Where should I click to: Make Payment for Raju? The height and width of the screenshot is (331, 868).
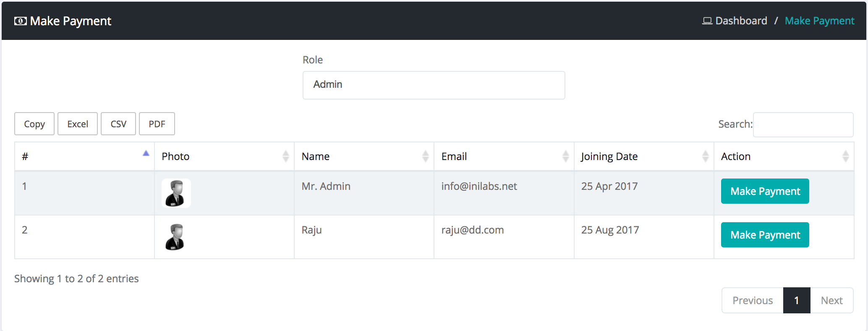[765, 235]
